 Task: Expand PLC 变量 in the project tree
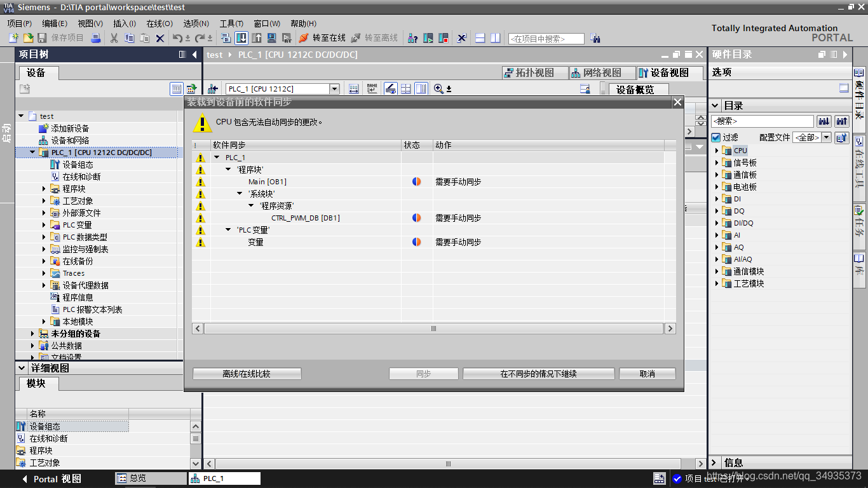pos(44,225)
